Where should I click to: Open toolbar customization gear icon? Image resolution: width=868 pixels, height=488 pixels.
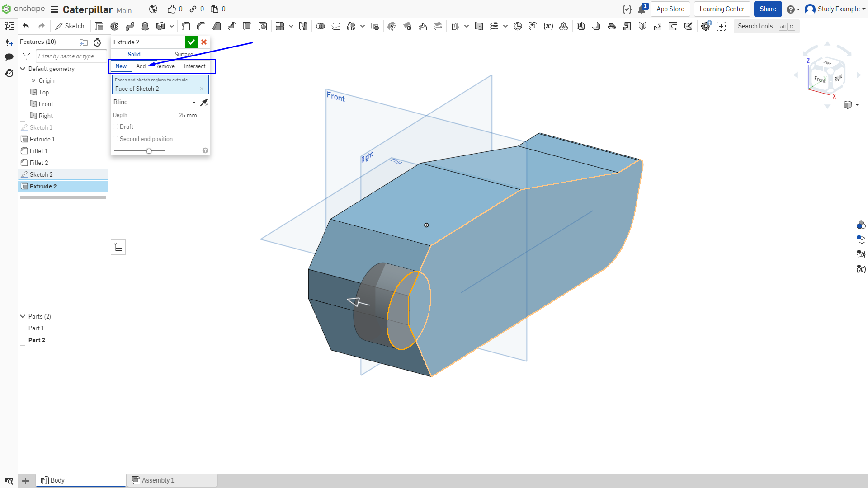tap(706, 26)
